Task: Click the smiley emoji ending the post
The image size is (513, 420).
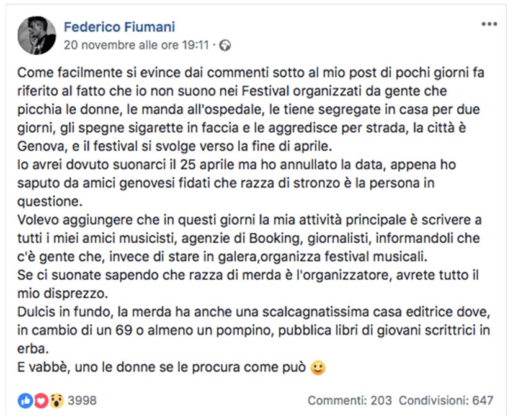Action: coord(318,368)
